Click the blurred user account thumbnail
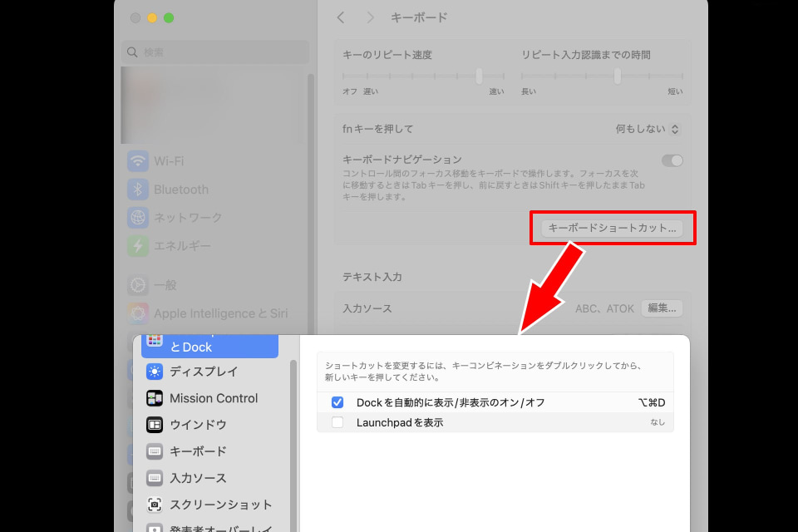The width and height of the screenshot is (798, 532). click(x=214, y=106)
